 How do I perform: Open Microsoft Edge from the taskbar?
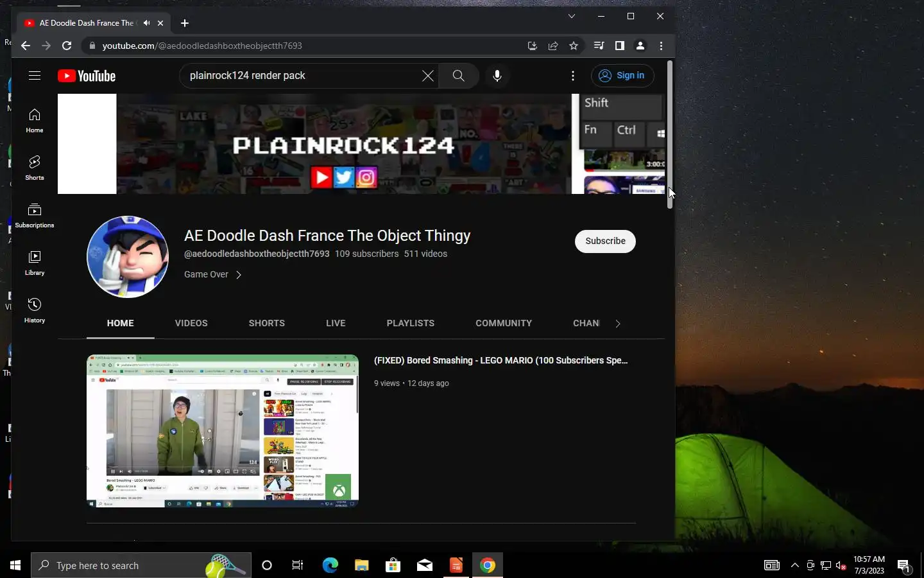point(330,565)
